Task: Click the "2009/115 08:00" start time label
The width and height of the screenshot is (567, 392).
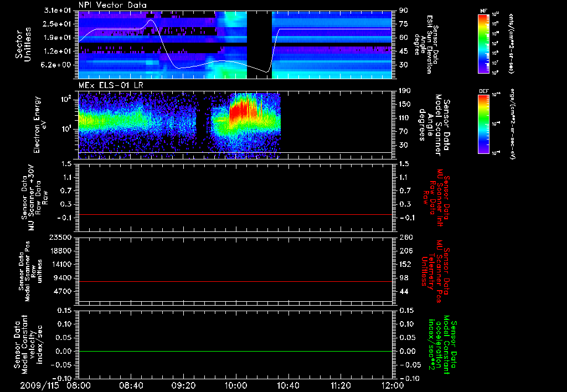Action: tap(55, 385)
